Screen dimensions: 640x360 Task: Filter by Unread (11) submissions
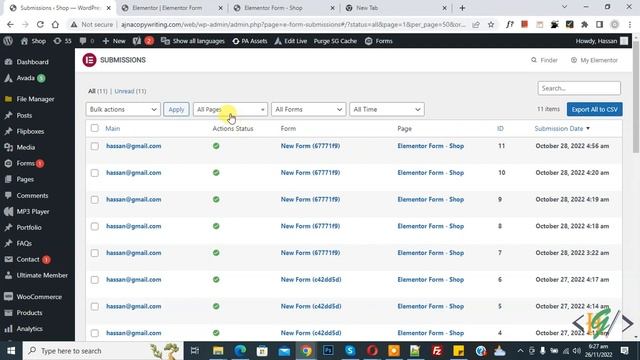click(x=130, y=91)
